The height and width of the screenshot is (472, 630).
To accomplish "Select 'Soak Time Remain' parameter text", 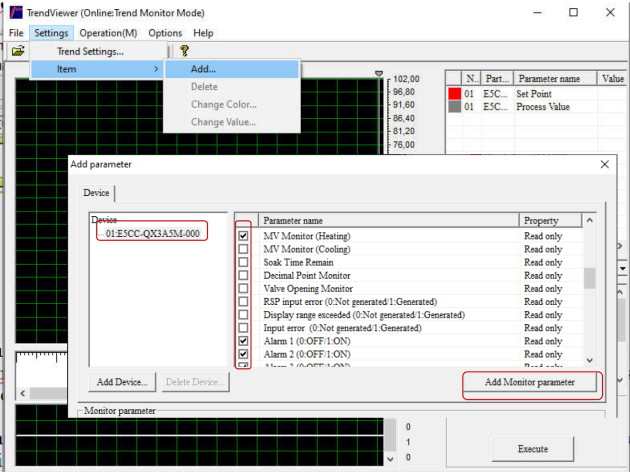I will (298, 262).
